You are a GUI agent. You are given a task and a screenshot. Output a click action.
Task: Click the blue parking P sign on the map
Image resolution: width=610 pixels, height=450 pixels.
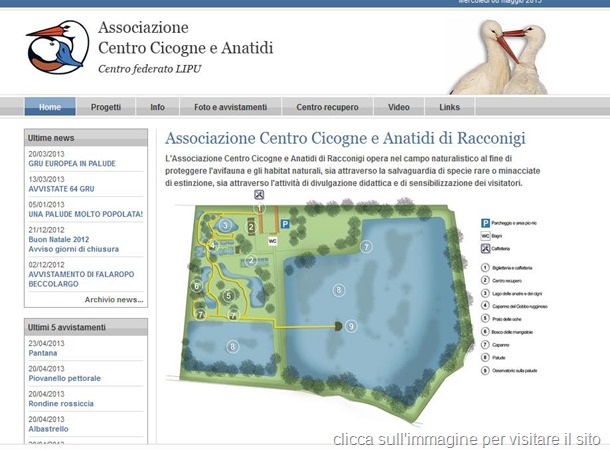pos(285,224)
